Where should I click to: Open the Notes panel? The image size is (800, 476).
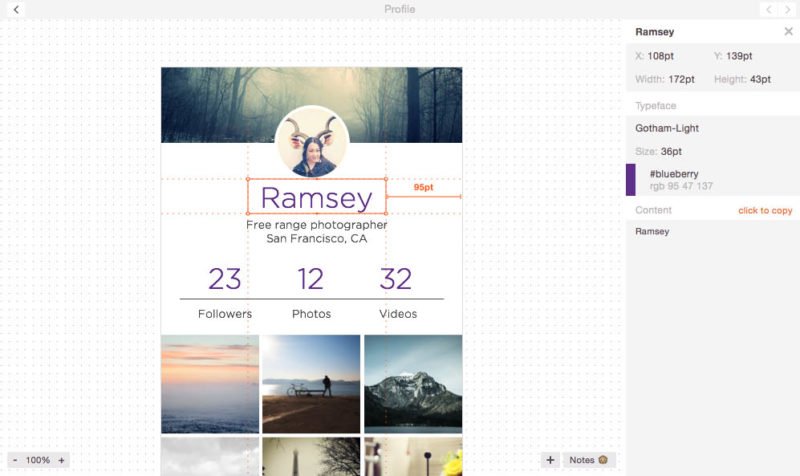tap(589, 460)
